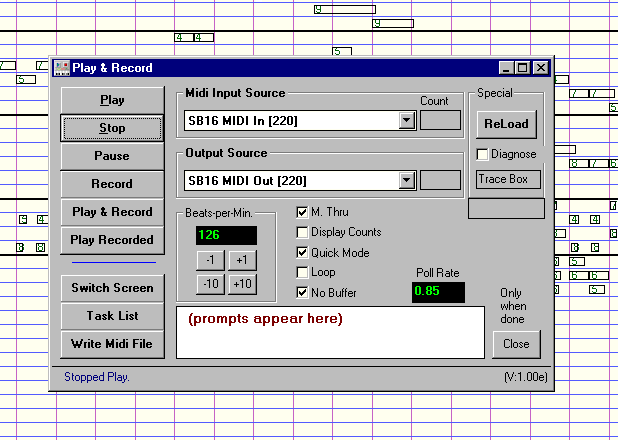Screen dimensions: 618x440
Task: Click the Count field beside Midi Input Source
Action: (x=440, y=120)
